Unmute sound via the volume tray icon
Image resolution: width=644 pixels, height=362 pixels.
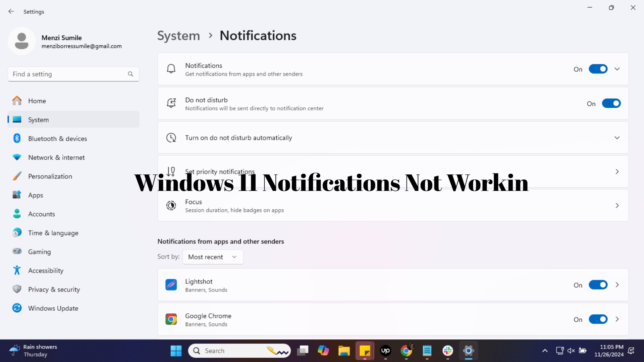coord(571,350)
